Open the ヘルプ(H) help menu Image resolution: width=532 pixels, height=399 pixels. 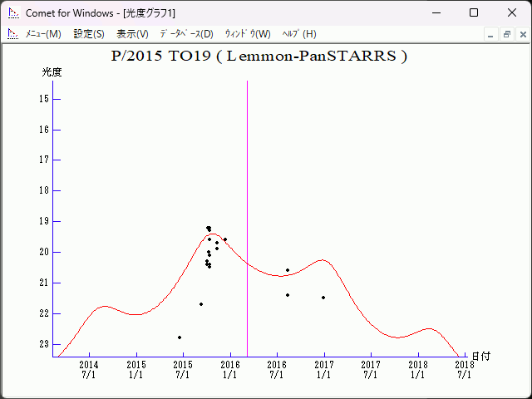coord(299,34)
